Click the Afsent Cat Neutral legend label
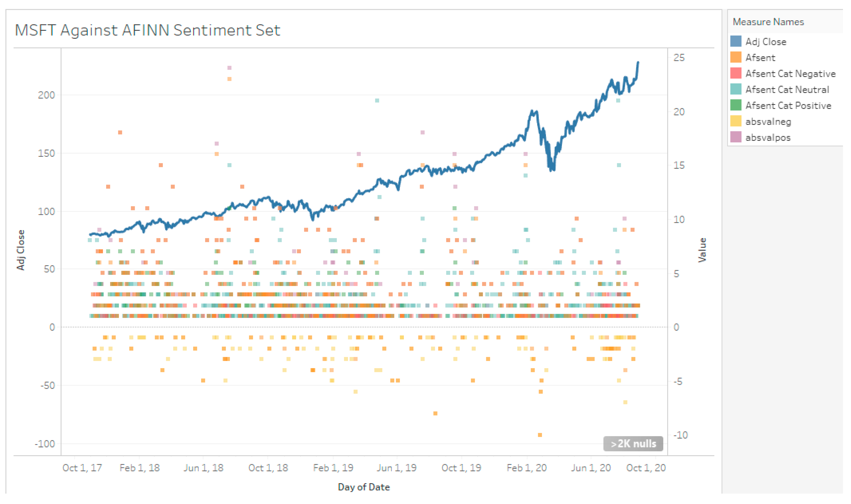The image size is (851, 504). 787,90
